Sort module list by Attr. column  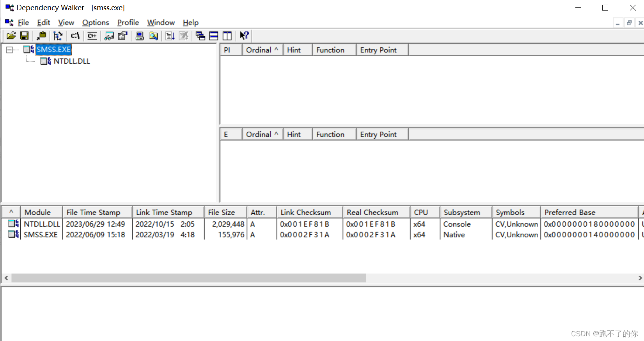pyautogui.click(x=261, y=212)
